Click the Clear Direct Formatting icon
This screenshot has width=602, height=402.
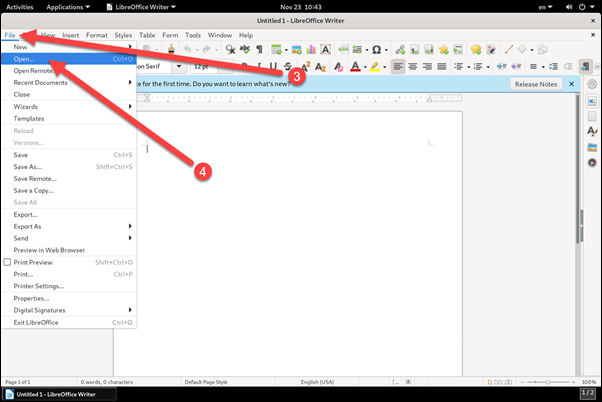(x=338, y=67)
